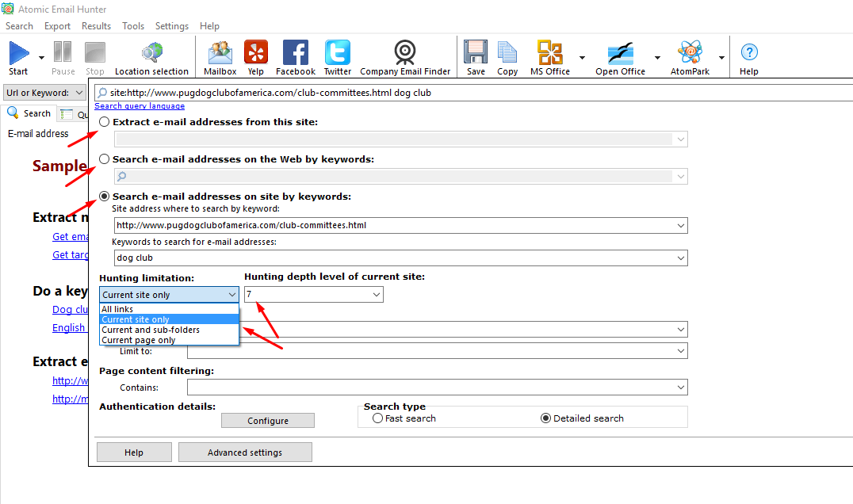Screen dimensions: 853x504
Task: Open the Settings menu
Action: click(172, 26)
